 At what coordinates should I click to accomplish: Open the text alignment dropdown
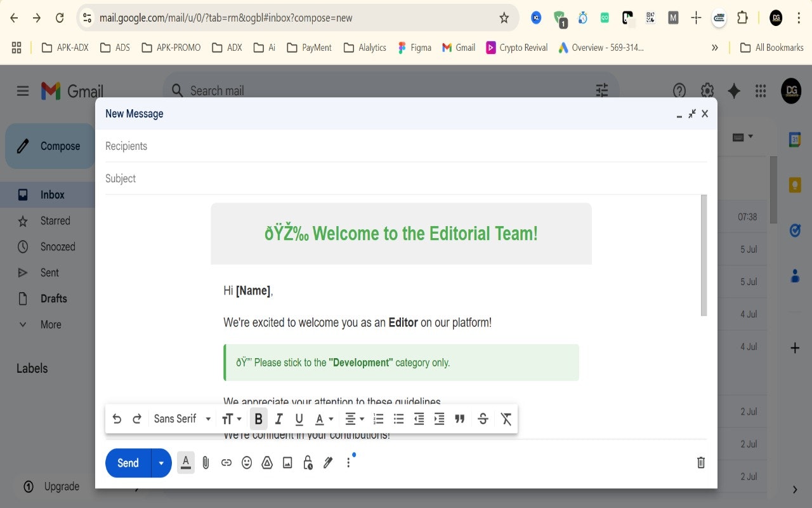tap(354, 418)
